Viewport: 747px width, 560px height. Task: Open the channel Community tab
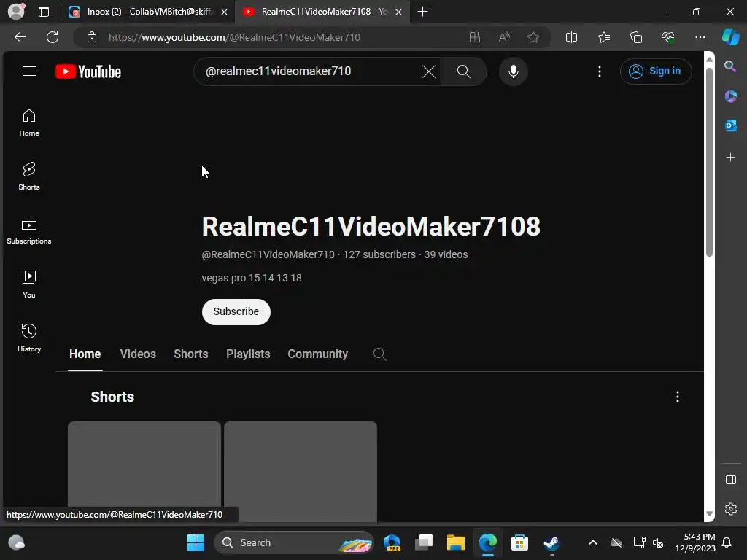[x=318, y=354]
